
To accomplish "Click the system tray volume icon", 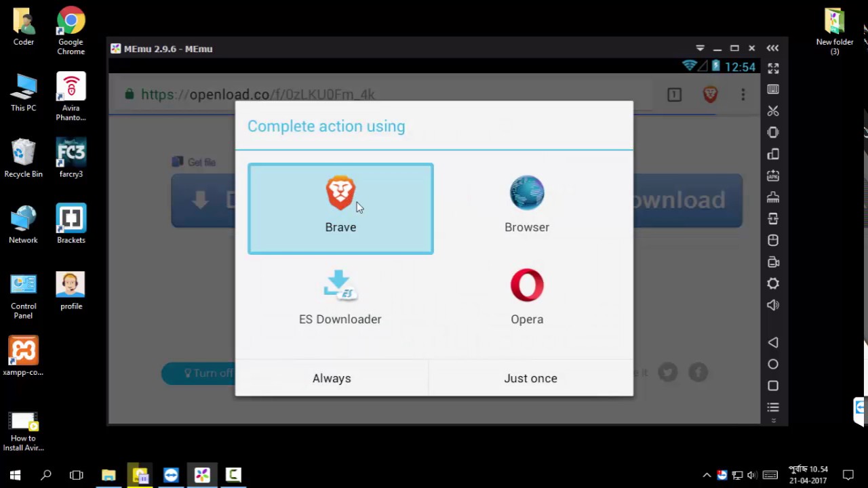I will point(752,475).
